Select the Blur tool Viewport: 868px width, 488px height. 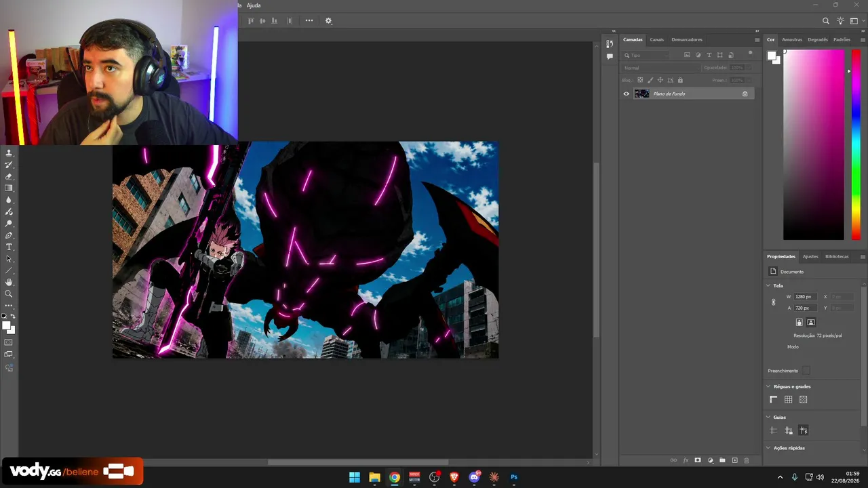click(x=9, y=200)
